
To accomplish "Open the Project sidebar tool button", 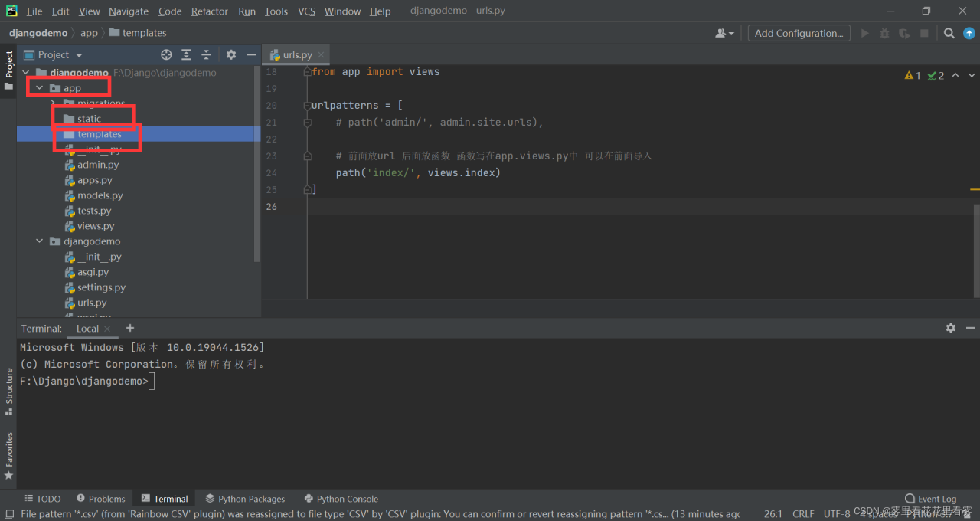I will pyautogui.click(x=8, y=70).
